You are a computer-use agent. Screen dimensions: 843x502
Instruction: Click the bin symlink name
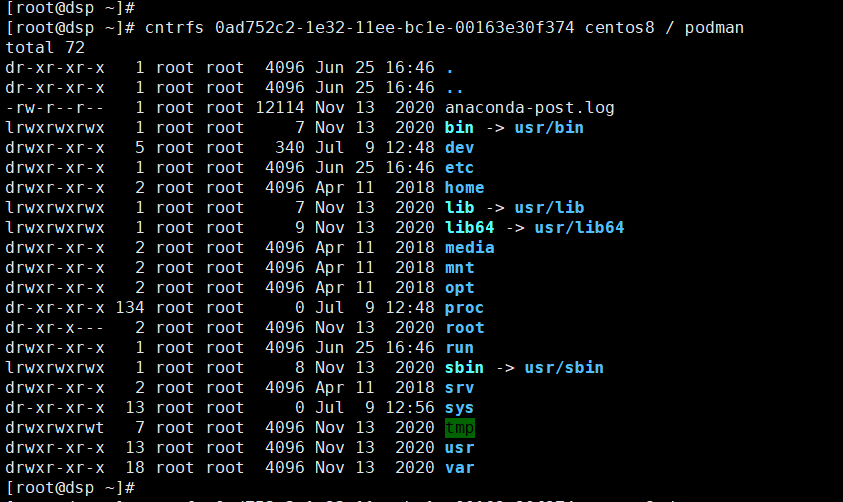tap(459, 128)
